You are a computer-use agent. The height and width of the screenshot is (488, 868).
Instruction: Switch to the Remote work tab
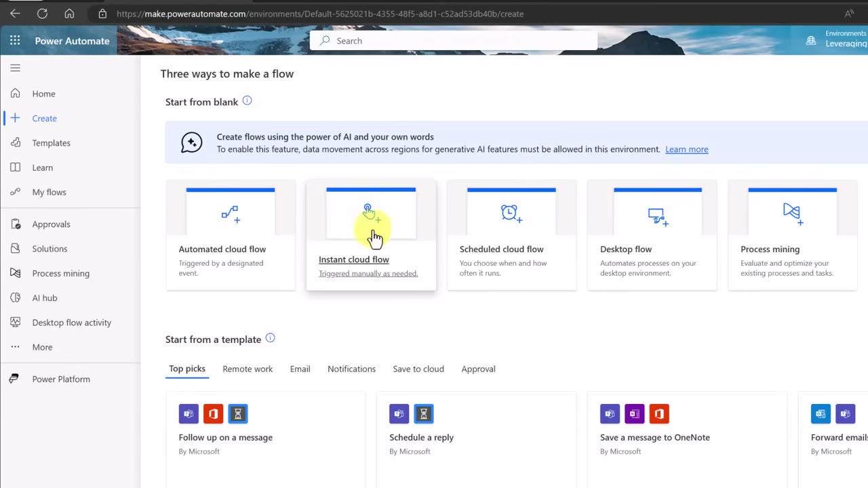pos(248,369)
